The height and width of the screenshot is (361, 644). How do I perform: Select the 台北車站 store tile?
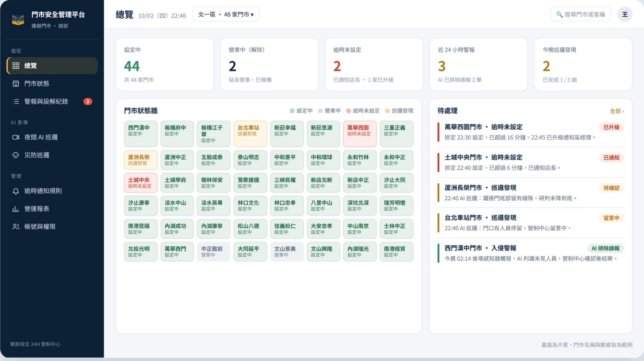coord(250,134)
